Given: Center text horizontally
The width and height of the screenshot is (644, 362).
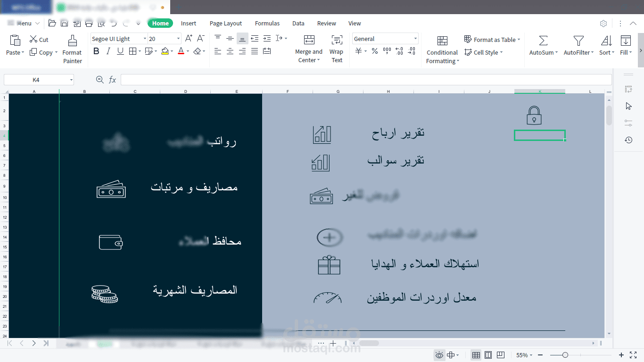Looking at the screenshot, I should [230, 51].
